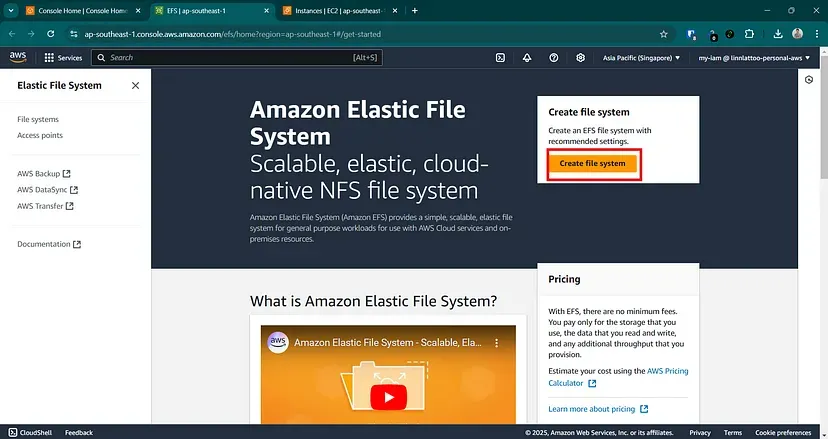
Task: Open the Chrome profile avatar
Action: 797,34
